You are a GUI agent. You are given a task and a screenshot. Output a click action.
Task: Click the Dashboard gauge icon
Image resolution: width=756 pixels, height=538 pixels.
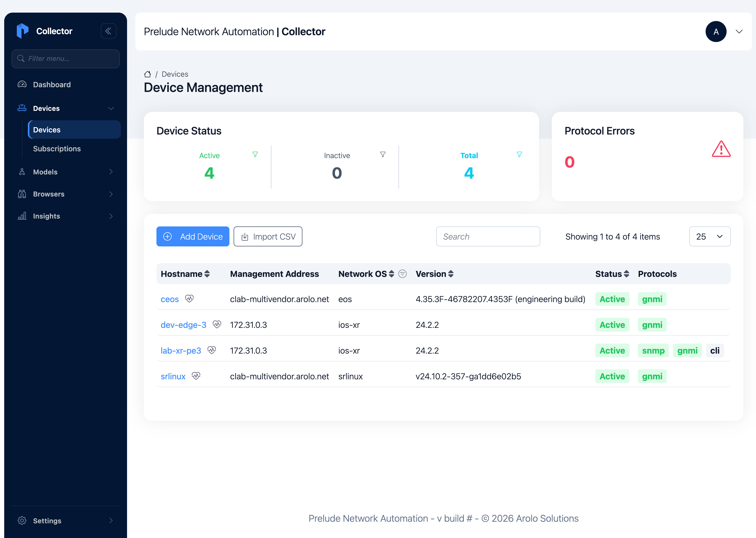tap(22, 85)
